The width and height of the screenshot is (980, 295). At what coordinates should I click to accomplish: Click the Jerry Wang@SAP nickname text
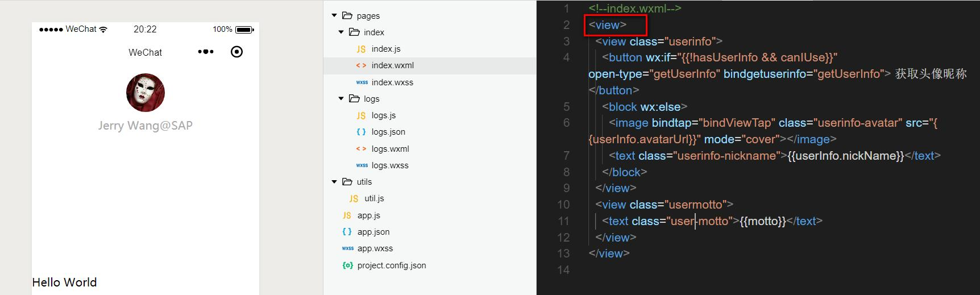click(x=146, y=126)
